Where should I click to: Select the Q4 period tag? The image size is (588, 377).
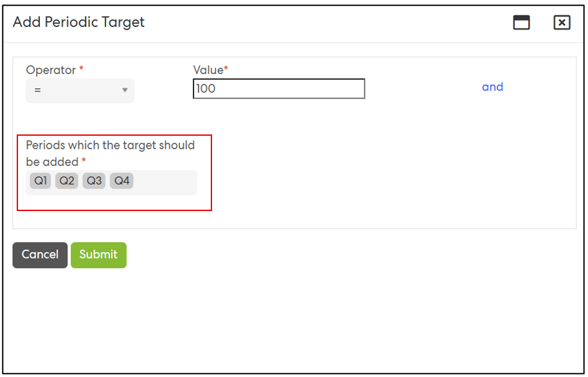click(x=121, y=181)
